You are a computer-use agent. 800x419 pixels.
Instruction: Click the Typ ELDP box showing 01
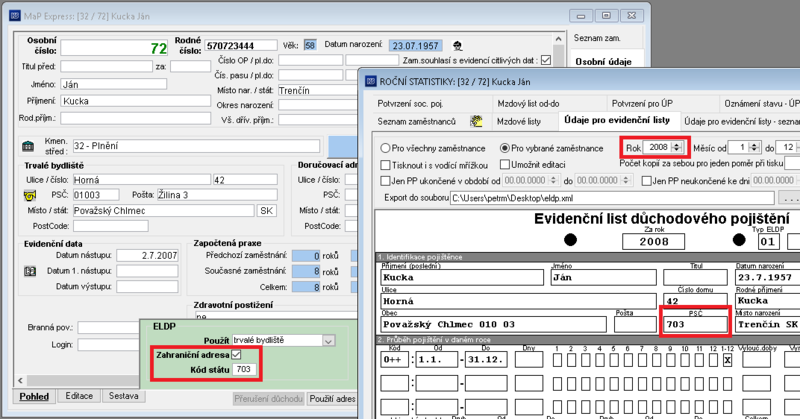(767, 242)
